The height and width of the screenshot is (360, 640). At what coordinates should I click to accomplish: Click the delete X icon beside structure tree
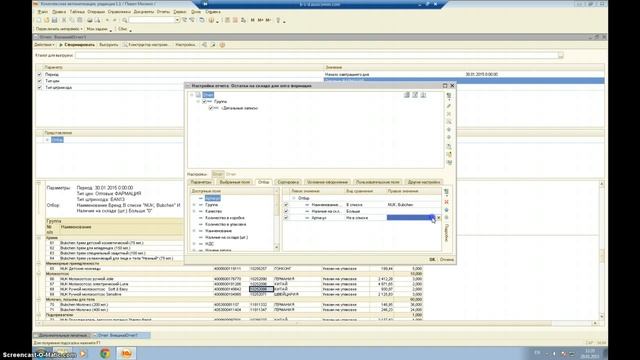(449, 114)
